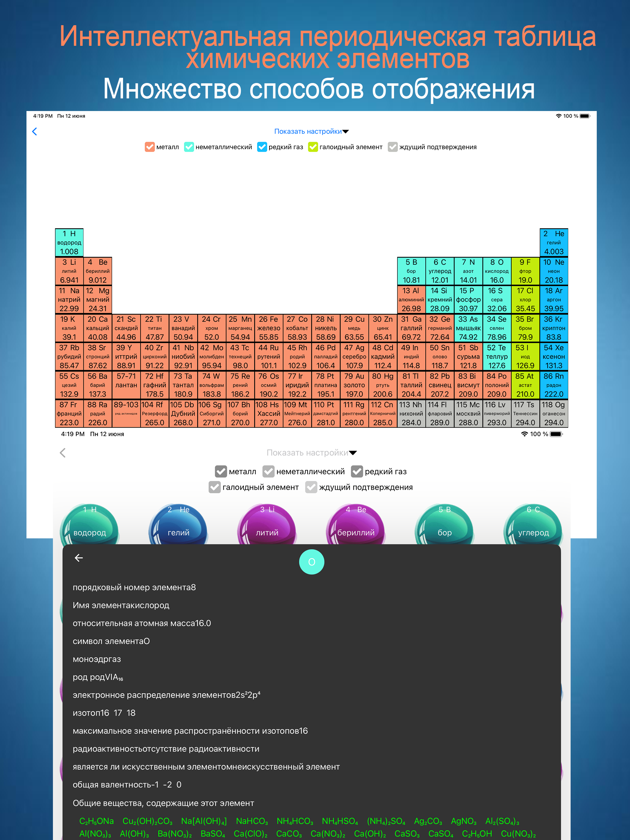Open the 9 F фтор cell
This screenshot has height=840, width=630.
click(x=525, y=271)
